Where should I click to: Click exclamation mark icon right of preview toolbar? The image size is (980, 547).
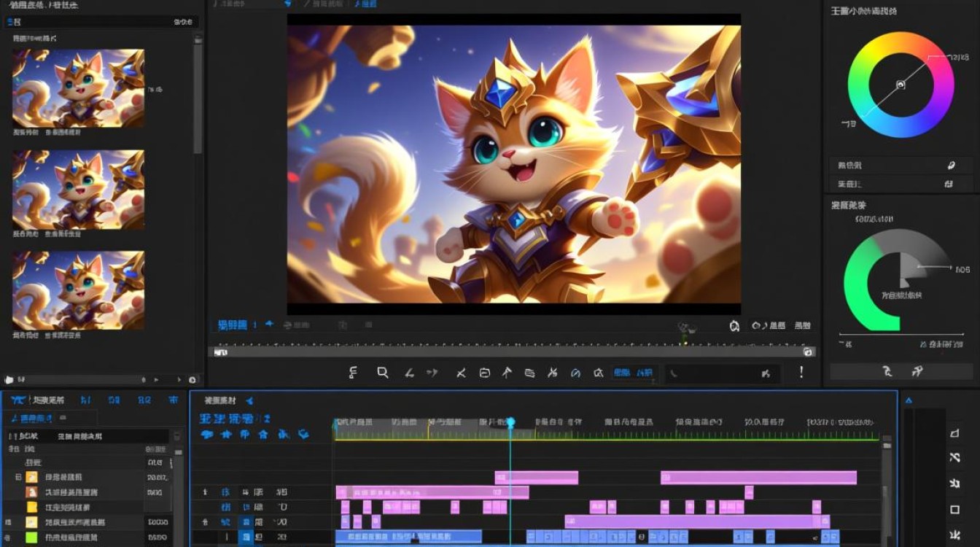pos(801,372)
